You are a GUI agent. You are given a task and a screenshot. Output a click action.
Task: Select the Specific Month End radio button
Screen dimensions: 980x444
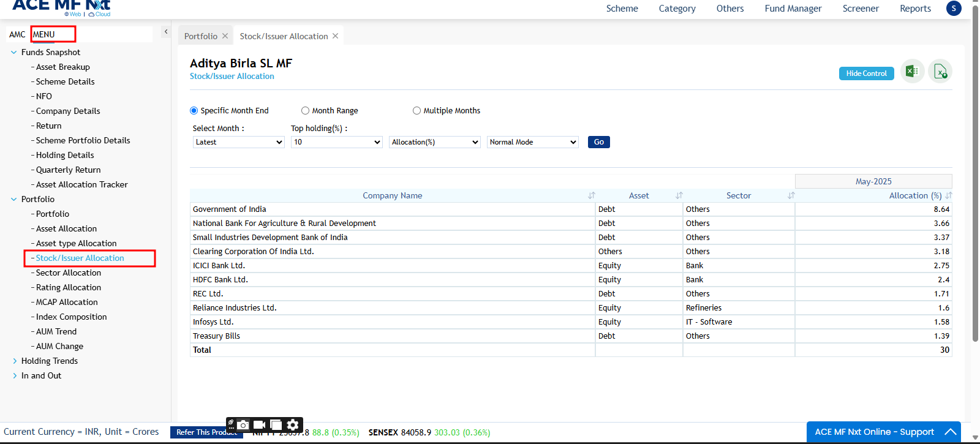click(x=194, y=111)
